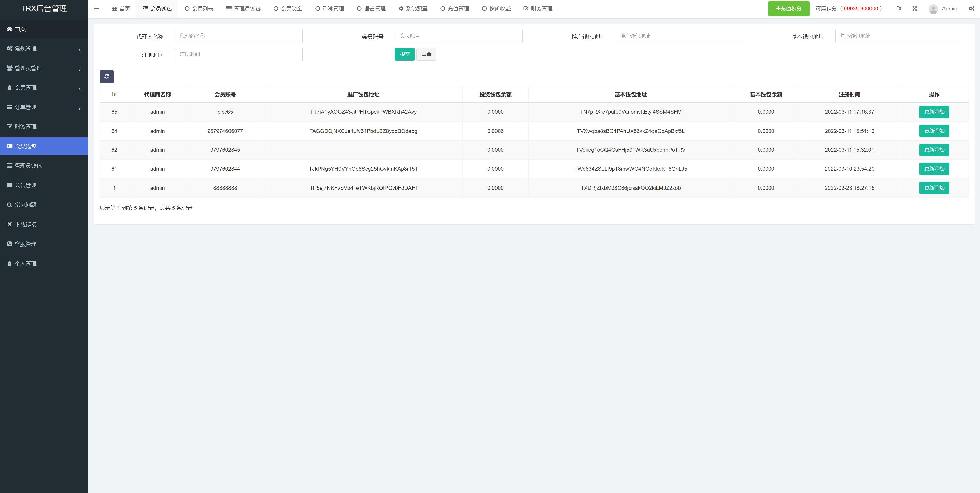This screenshot has width=980, height=493.
Task: Select address TXDRjZtxbM38C86jcisakQQ2kiLMJZ2xob
Action: (x=630, y=188)
